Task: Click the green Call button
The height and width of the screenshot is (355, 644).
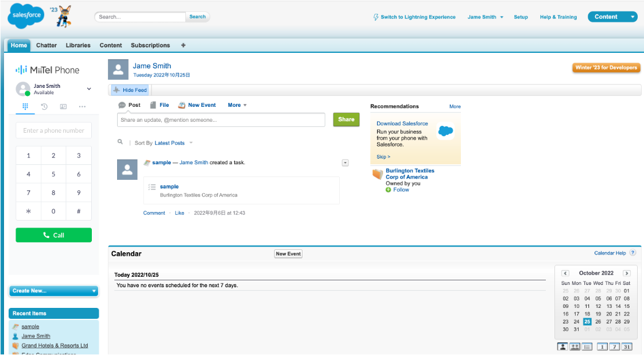Action: pyautogui.click(x=54, y=235)
